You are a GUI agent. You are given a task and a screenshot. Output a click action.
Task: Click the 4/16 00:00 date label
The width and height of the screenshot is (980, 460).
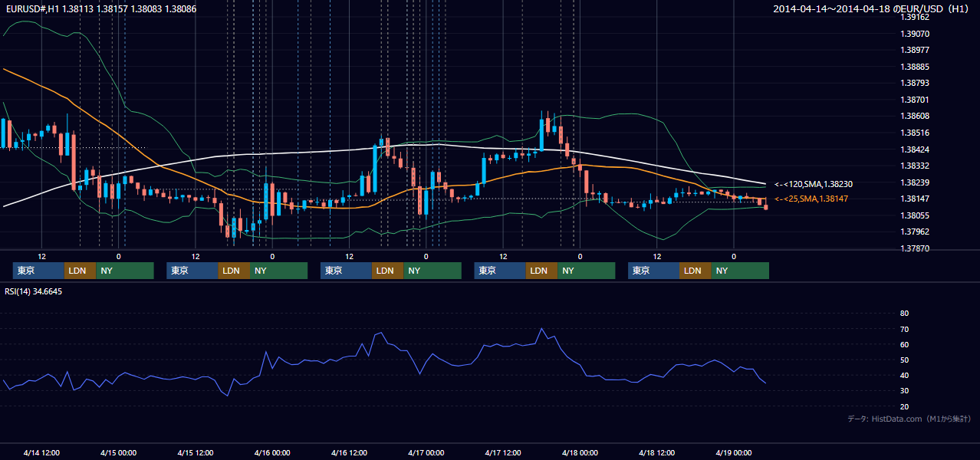[272, 452]
